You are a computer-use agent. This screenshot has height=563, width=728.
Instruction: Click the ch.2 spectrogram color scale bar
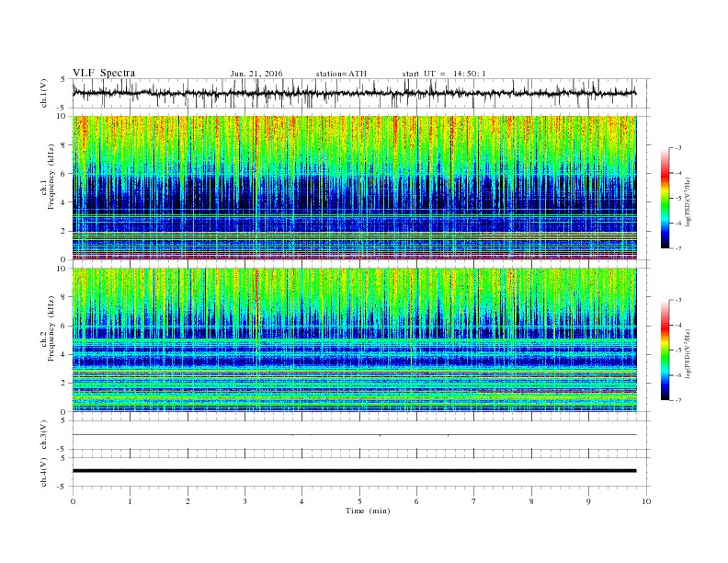tap(665, 350)
